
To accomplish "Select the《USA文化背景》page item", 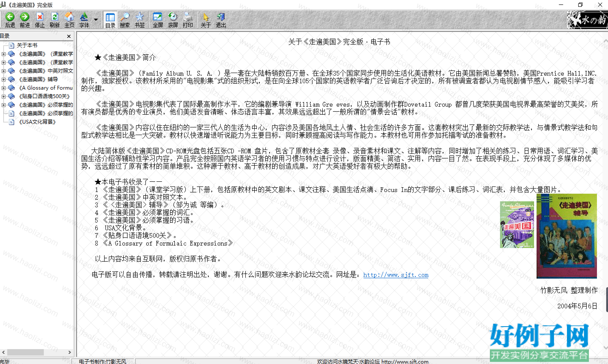I will tap(37, 122).
